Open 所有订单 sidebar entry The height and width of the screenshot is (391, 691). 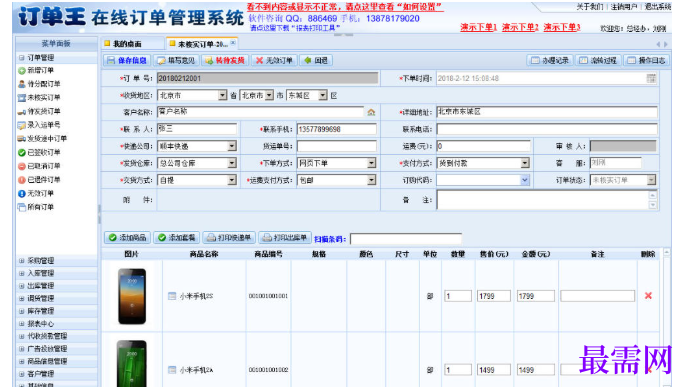pyautogui.click(x=36, y=207)
